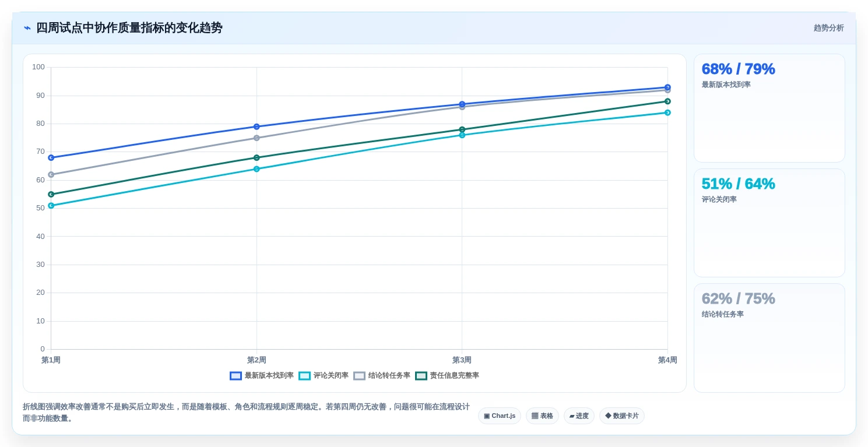Click the 评论关闭率 legend label
Image resolution: width=868 pixels, height=447 pixels.
coord(331,376)
